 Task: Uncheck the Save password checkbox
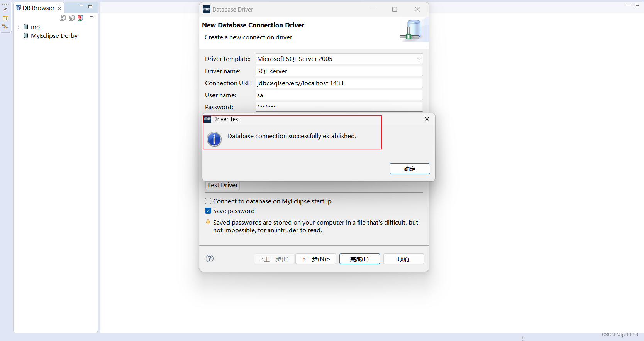pos(208,211)
